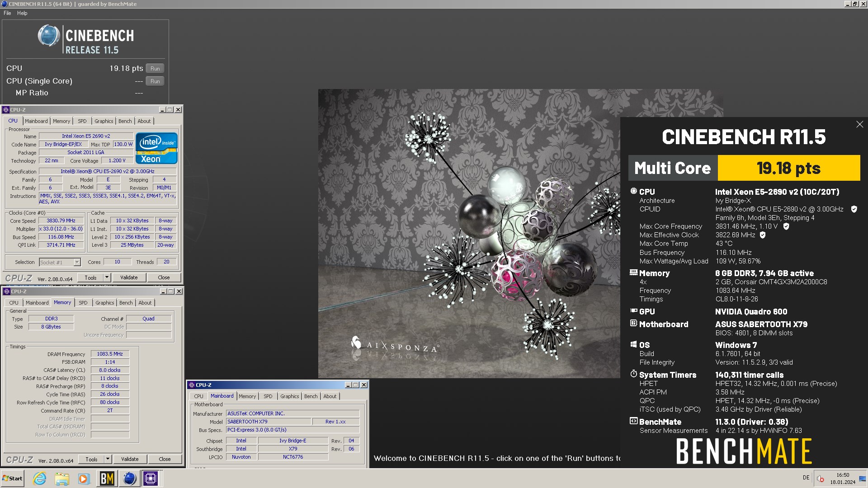The width and height of the screenshot is (868, 488).
Task: Open the File menu in Cinebench
Action: coord(7,13)
